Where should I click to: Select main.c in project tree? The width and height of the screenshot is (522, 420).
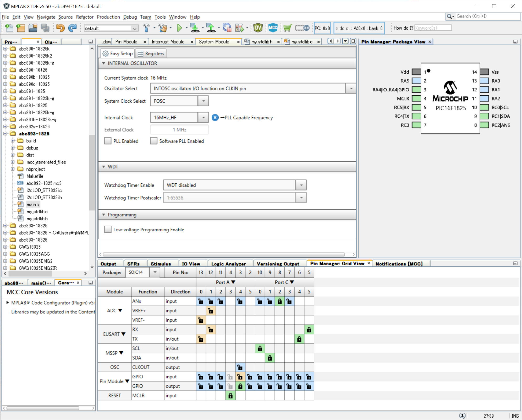coord(32,204)
